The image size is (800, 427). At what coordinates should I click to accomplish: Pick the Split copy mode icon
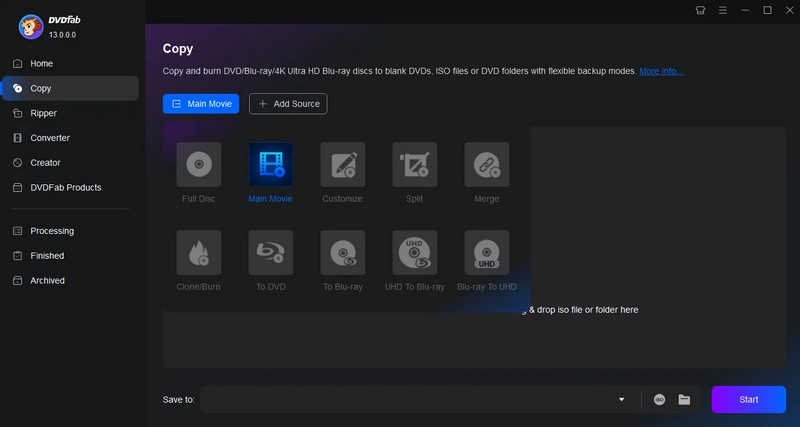pyautogui.click(x=414, y=164)
